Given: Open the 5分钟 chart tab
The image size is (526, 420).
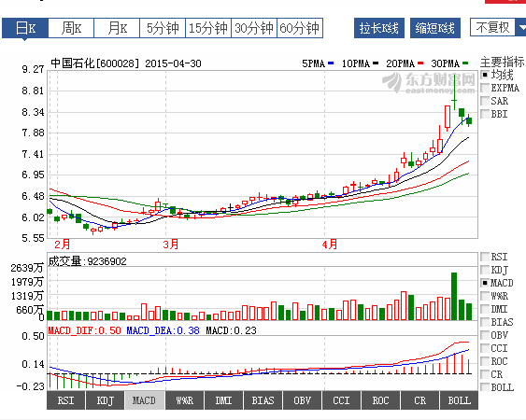Looking at the screenshot, I should point(163,28).
